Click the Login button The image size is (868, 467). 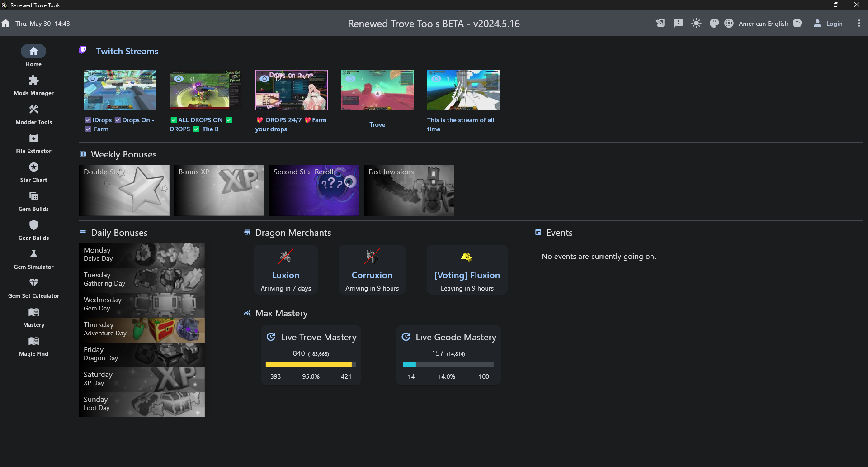click(829, 23)
